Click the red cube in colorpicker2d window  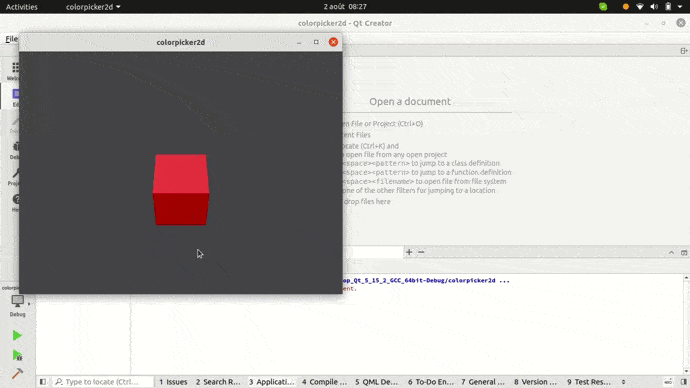click(x=181, y=190)
